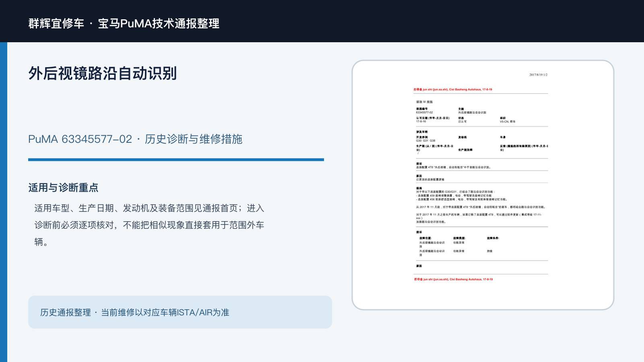
Task: Click the 开发序列 G30 G31 G38 entry
Action: click(x=425, y=139)
